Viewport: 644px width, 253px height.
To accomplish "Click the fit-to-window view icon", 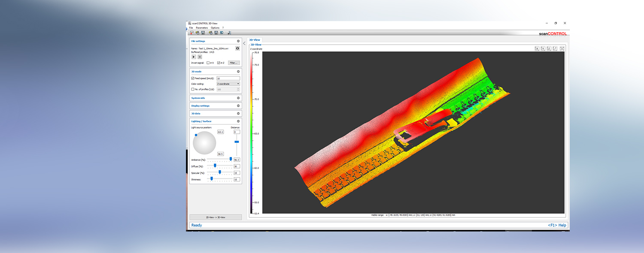I will pos(562,48).
